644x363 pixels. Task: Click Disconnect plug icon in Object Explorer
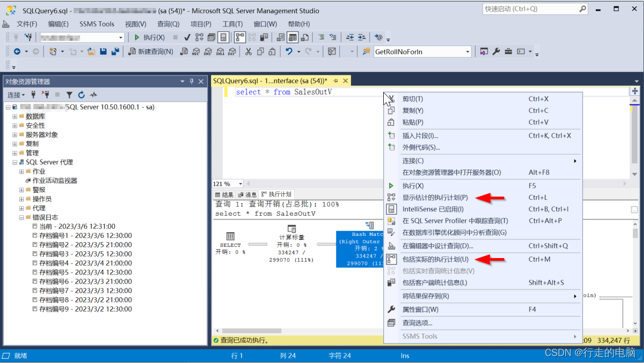pos(46,95)
